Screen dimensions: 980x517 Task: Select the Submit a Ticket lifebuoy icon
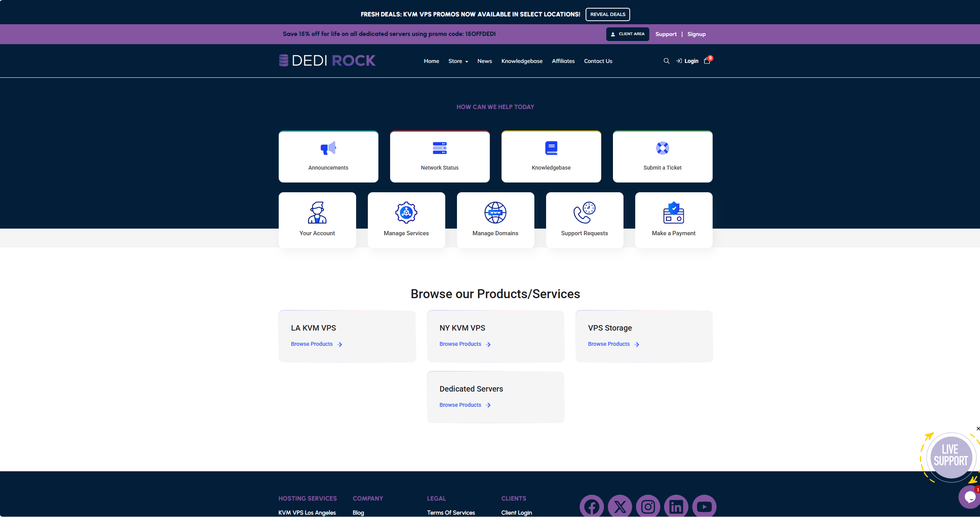(663, 148)
